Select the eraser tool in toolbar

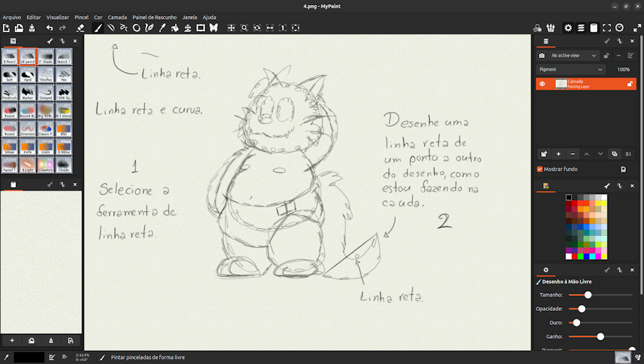[80, 28]
